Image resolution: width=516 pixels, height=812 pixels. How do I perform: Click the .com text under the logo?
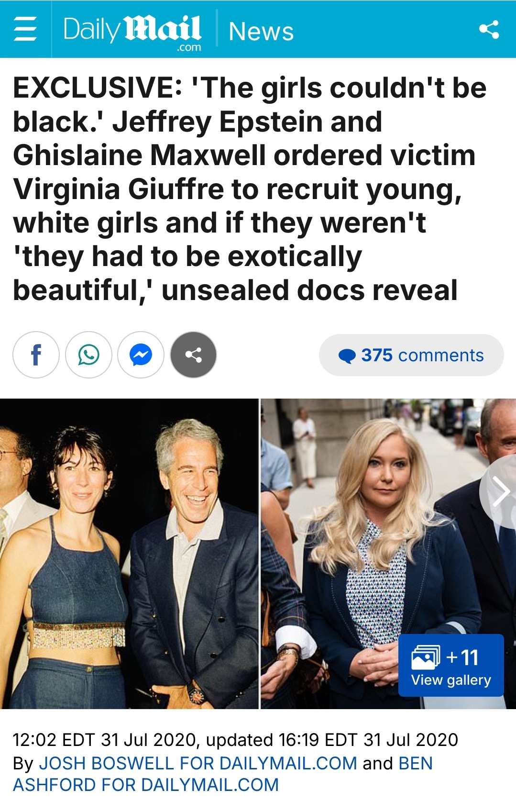189,47
